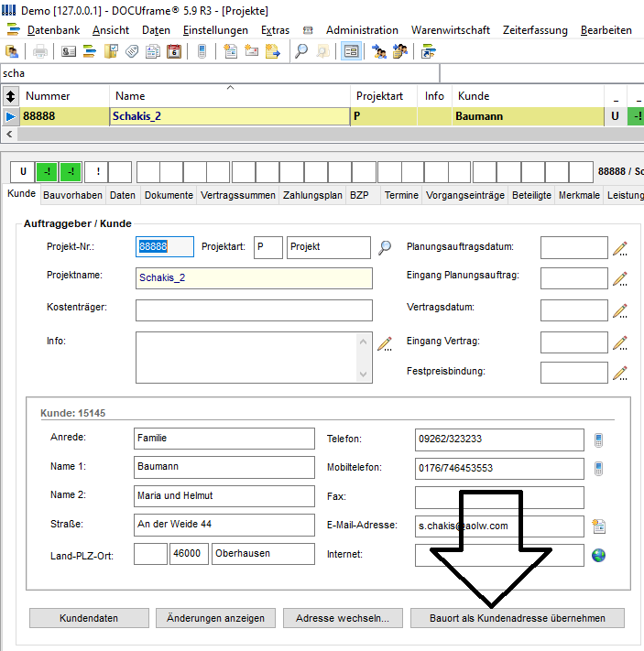Viewport: 644px width, 651px height.
Task: Switch to the Zahlungsplan tab
Action: coord(312,195)
